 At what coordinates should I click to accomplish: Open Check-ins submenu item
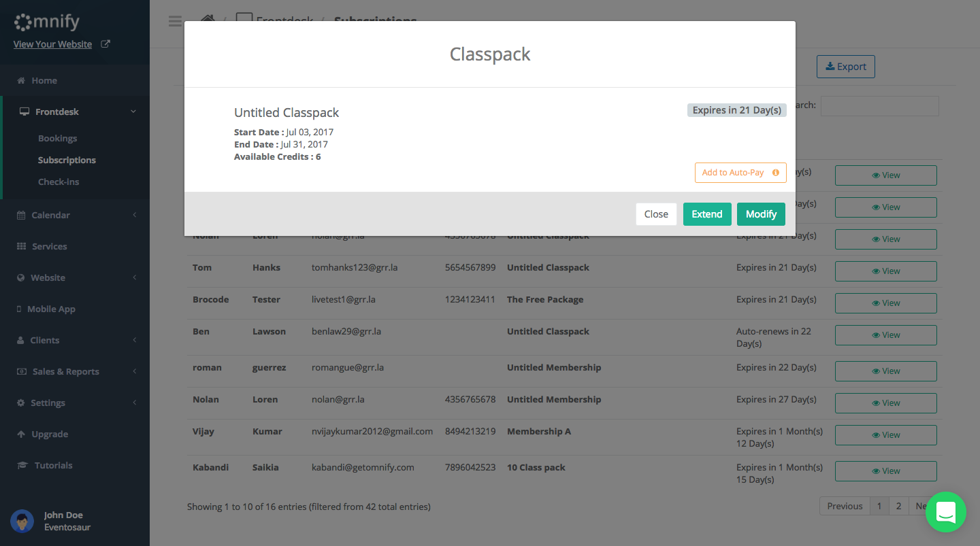pyautogui.click(x=59, y=182)
